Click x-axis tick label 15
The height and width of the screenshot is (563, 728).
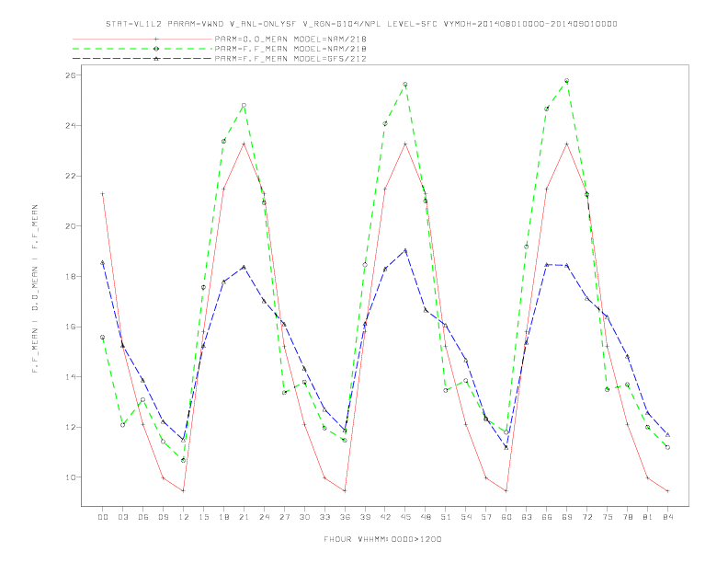[x=203, y=517]
